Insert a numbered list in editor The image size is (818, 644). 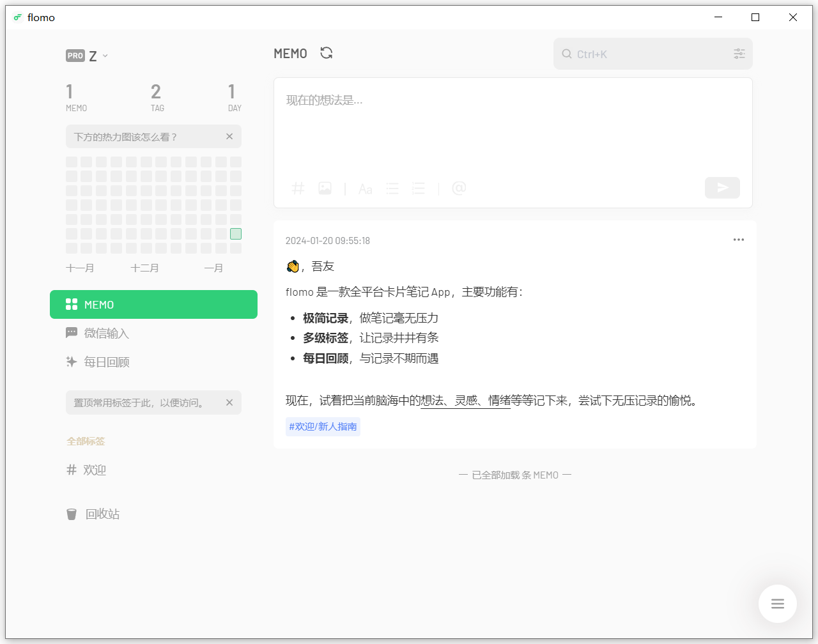point(419,188)
